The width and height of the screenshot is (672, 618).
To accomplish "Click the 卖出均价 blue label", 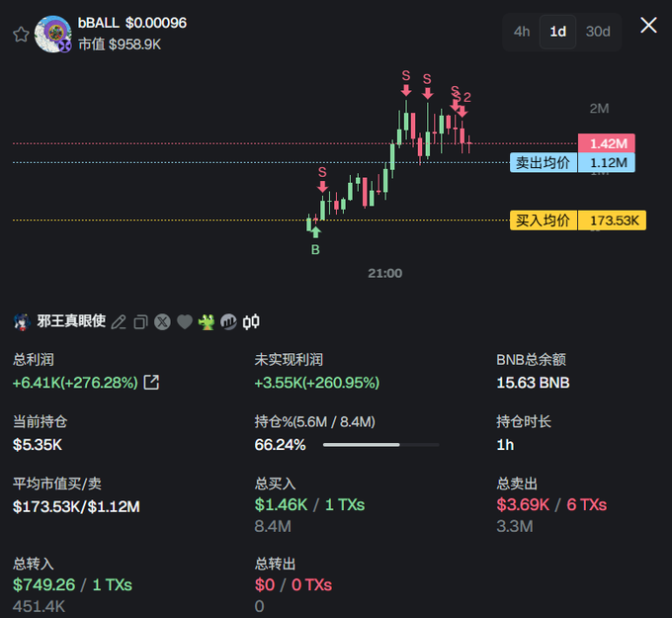I will coord(543,162).
